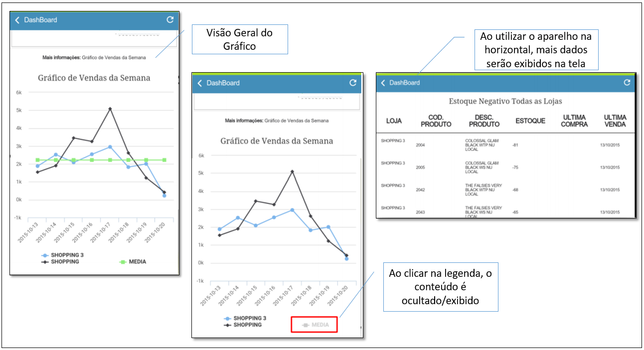Click product code 2042 cell

click(x=421, y=190)
